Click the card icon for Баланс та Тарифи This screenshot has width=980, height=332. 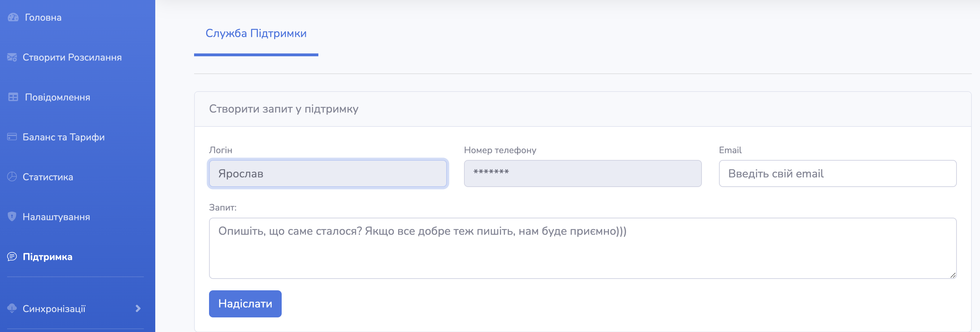point(12,137)
